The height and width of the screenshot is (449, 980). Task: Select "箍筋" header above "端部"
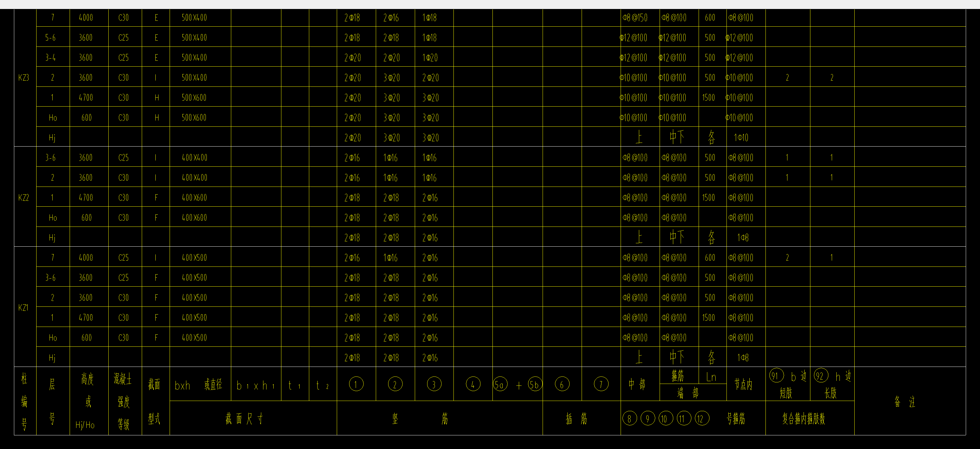(x=678, y=376)
